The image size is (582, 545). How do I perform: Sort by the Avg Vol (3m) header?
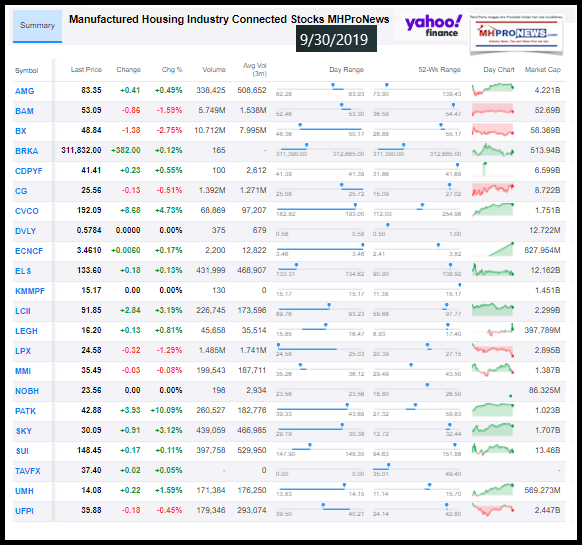click(x=255, y=70)
